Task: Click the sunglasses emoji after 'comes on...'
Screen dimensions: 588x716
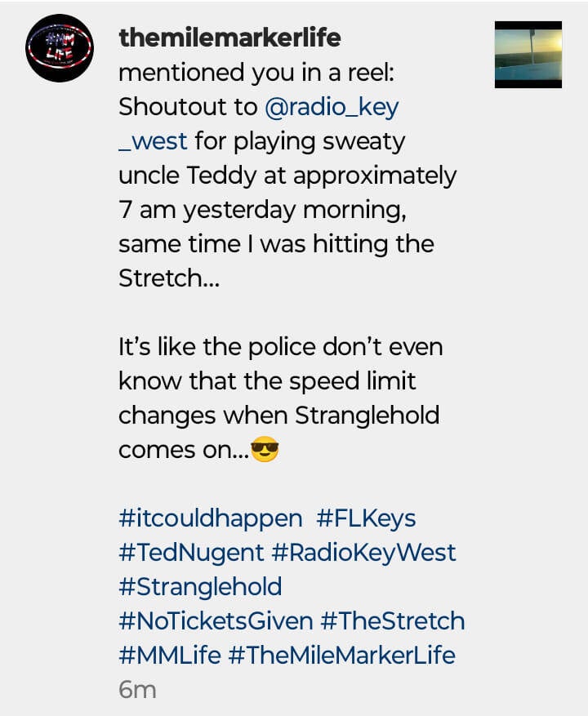Action: (265, 450)
